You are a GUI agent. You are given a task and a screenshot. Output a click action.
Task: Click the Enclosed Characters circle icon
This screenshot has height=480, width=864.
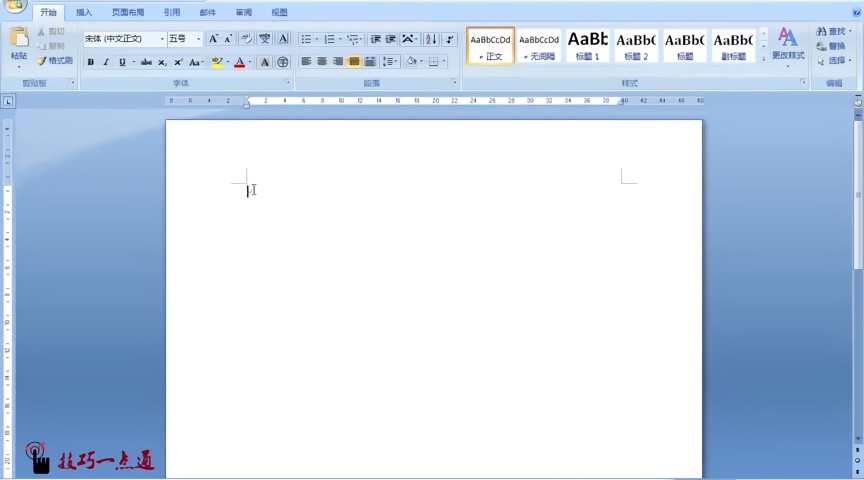click(283, 62)
